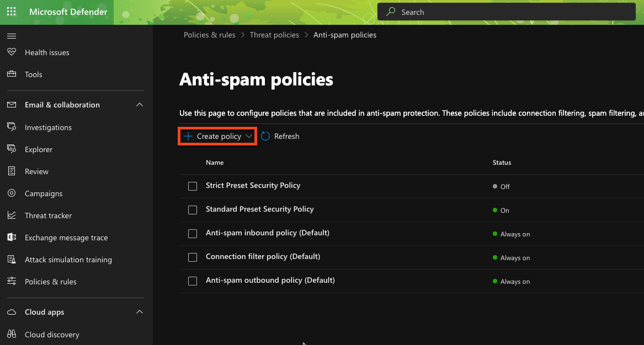Open the Create policy dropdown arrow
Image resolution: width=644 pixels, height=345 pixels.
pos(248,136)
